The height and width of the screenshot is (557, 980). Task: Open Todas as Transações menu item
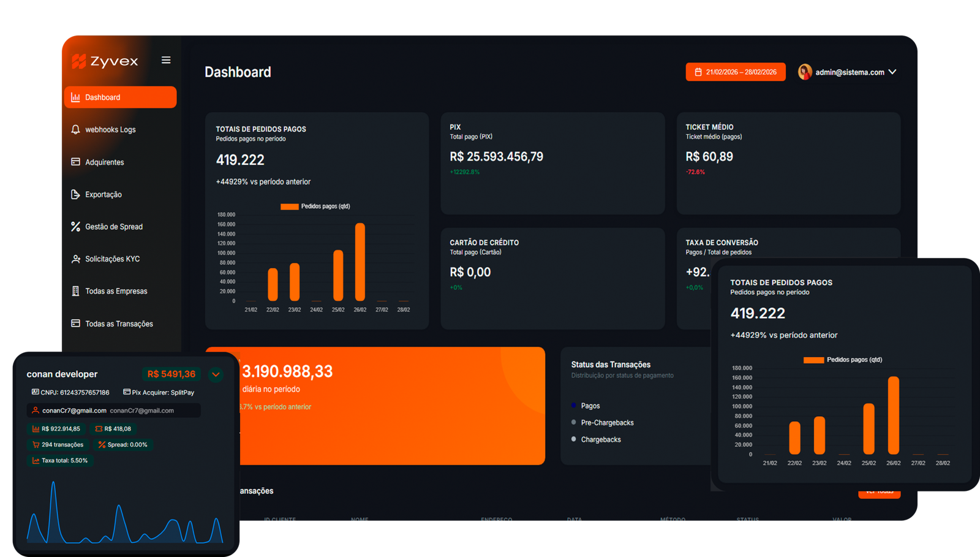tap(119, 324)
